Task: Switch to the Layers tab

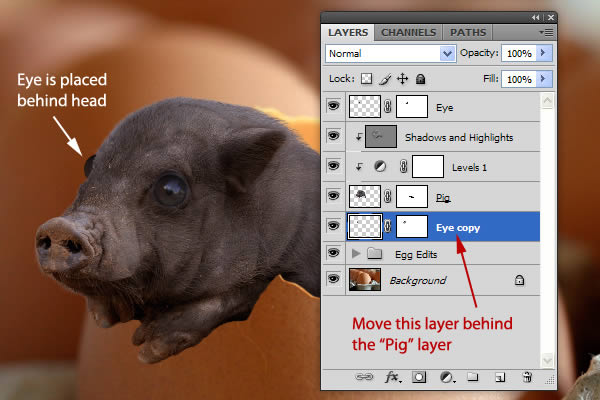Action: point(348,33)
